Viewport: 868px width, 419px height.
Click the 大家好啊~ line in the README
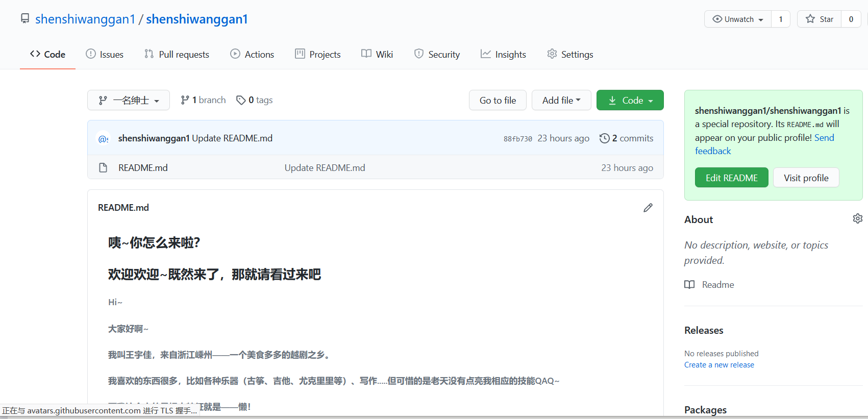(128, 329)
